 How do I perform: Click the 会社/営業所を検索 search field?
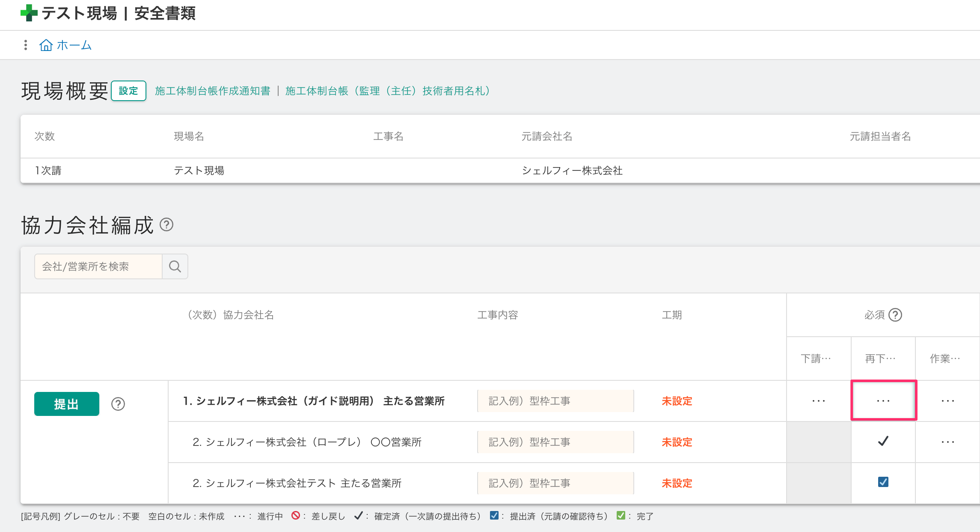tap(98, 266)
